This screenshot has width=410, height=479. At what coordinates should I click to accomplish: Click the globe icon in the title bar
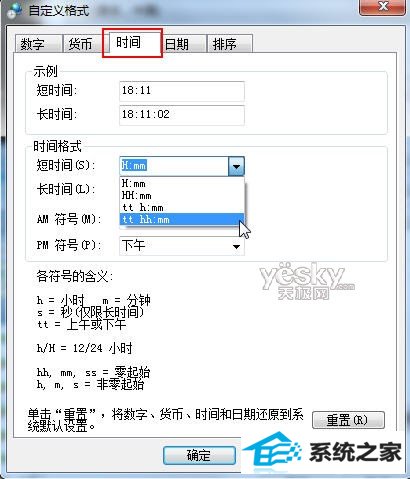click(x=14, y=11)
